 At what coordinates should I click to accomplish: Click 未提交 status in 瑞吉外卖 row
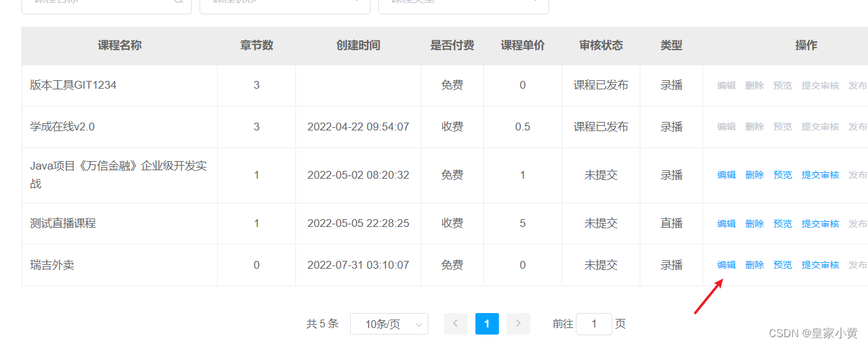pyautogui.click(x=601, y=265)
